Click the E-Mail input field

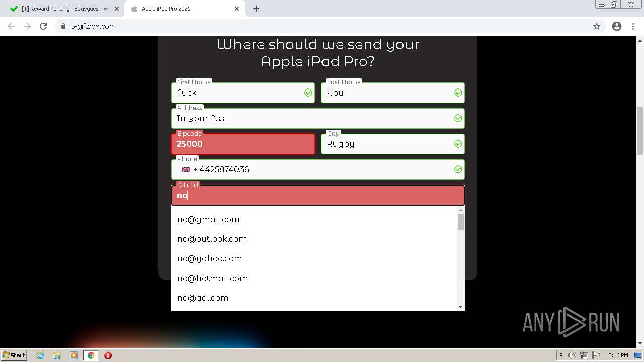318,196
